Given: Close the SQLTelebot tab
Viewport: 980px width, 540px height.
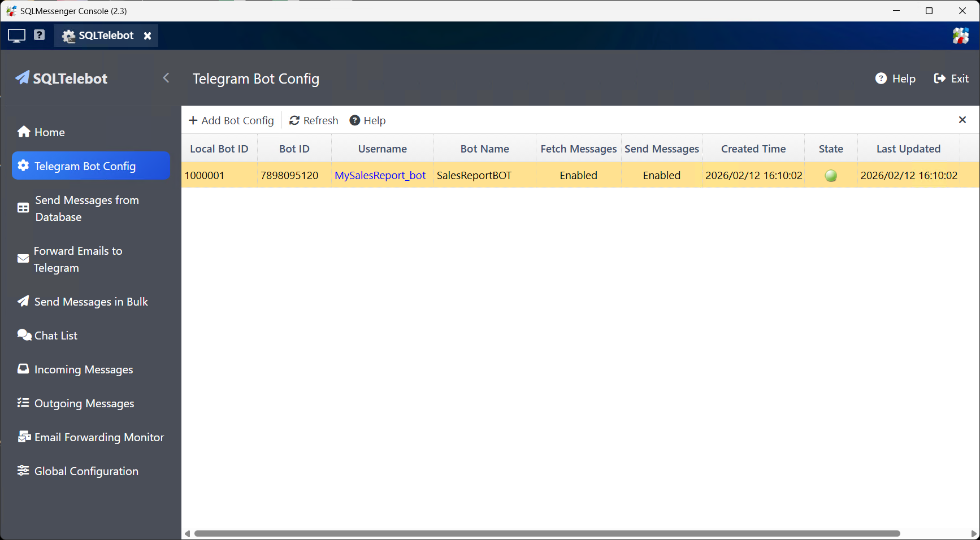Looking at the screenshot, I should tap(148, 35).
